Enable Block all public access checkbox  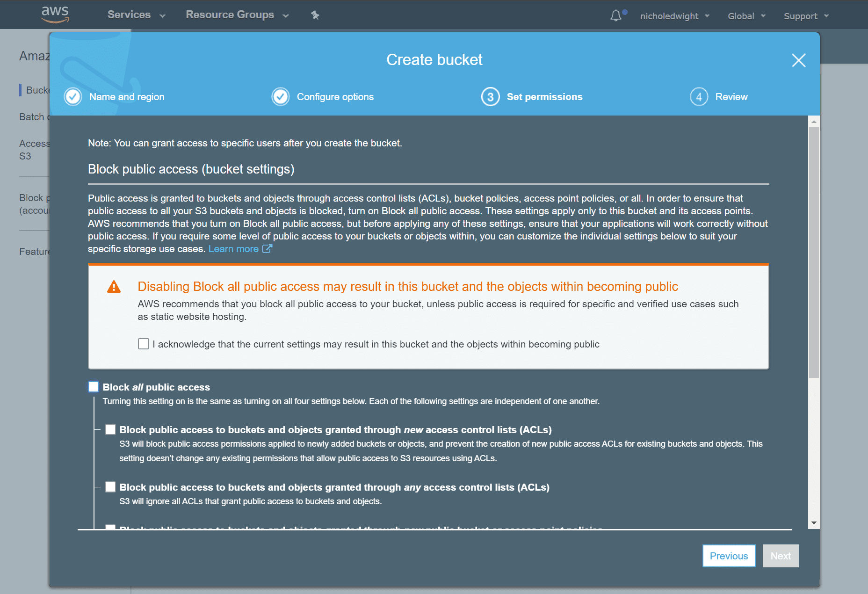(94, 387)
